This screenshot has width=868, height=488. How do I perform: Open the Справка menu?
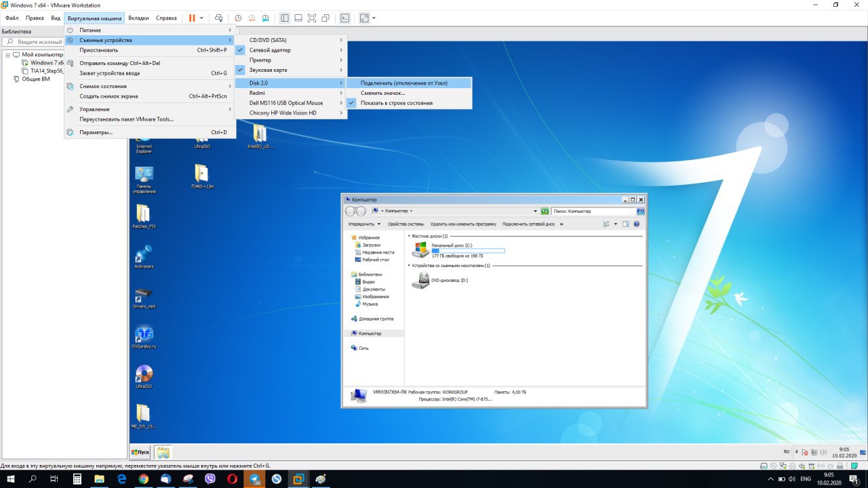click(x=166, y=18)
